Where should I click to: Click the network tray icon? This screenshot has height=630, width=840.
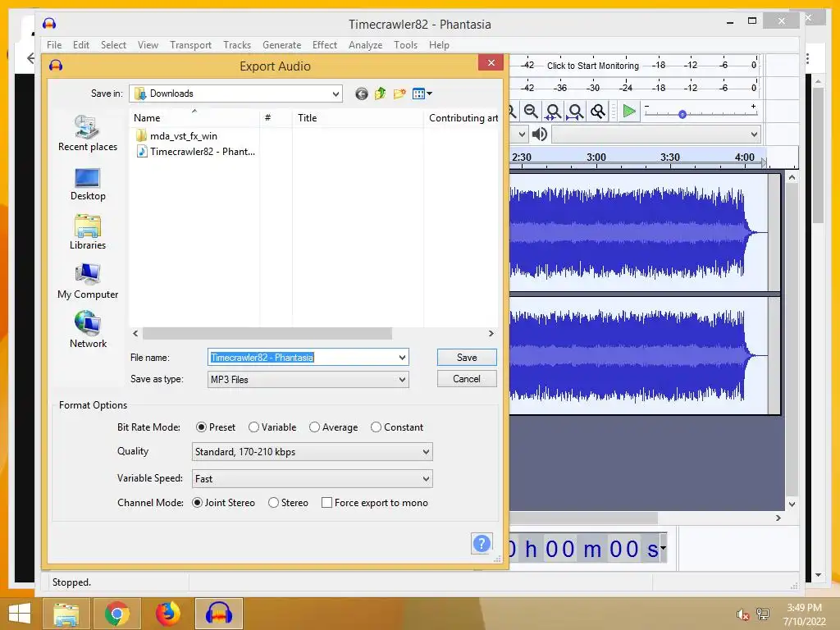(x=762, y=614)
